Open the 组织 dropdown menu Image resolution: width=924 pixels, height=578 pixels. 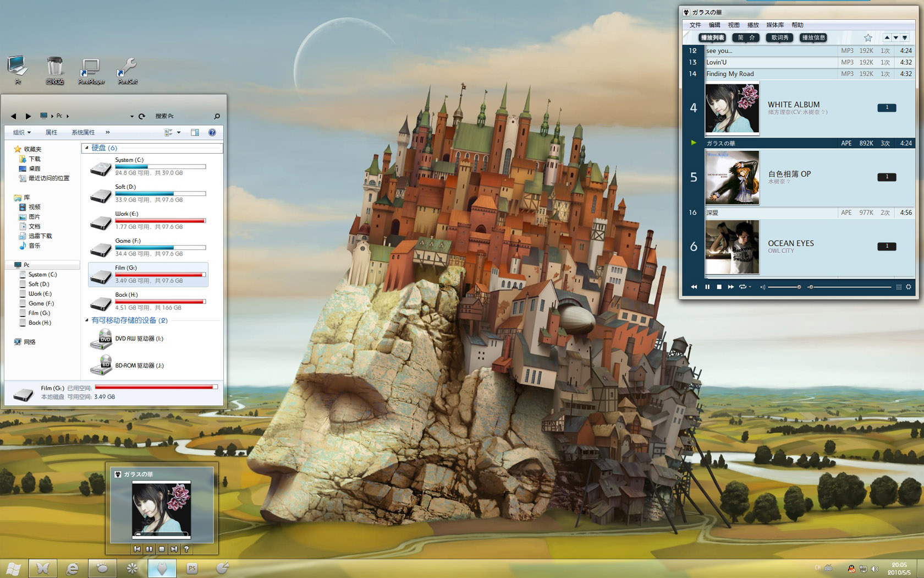(22, 133)
